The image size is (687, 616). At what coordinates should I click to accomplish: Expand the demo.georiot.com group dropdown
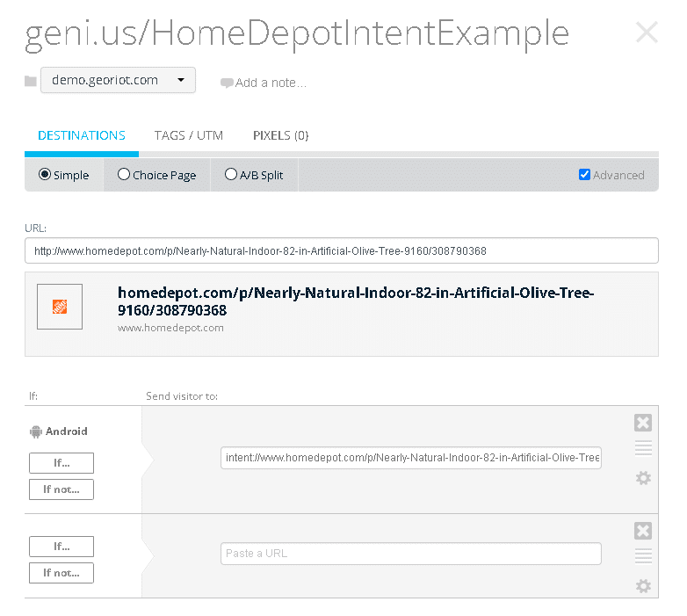pyautogui.click(x=118, y=80)
